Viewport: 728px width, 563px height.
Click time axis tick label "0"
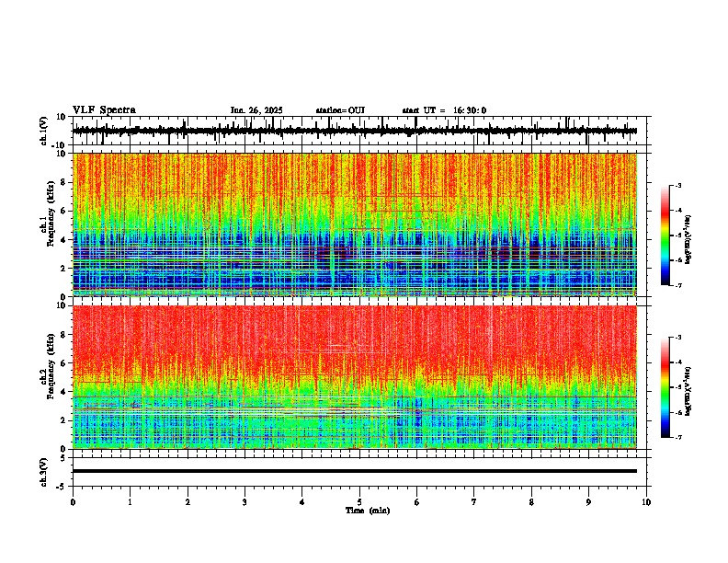[73, 502]
